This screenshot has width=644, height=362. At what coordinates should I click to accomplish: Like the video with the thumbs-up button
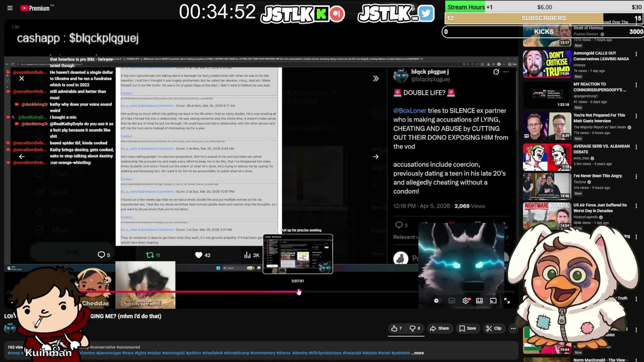tap(396, 328)
